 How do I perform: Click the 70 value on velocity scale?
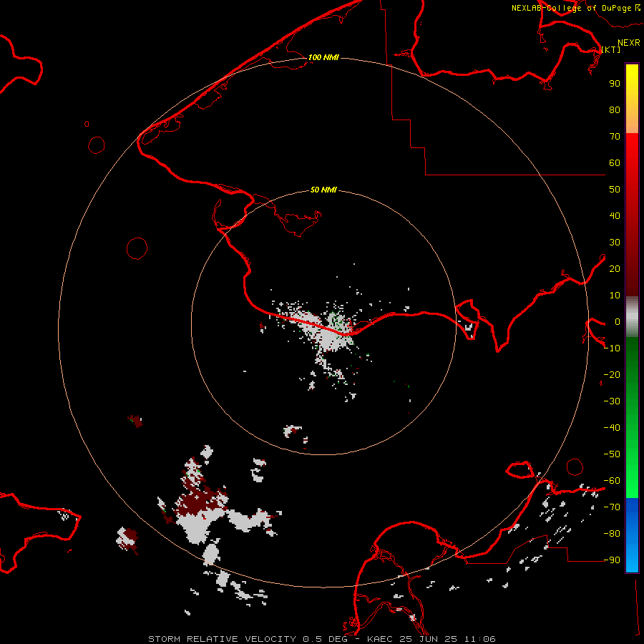[615, 137]
